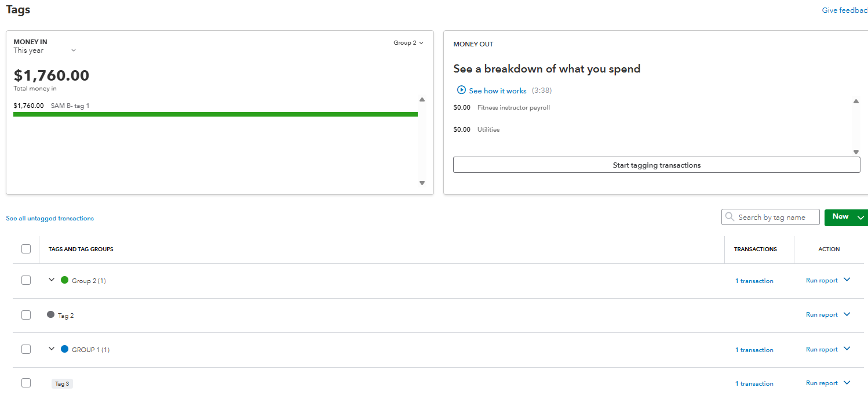Screen dimensions: 868x395
Task: Collapse the GROUP 1 tag group
Action: 52,349
